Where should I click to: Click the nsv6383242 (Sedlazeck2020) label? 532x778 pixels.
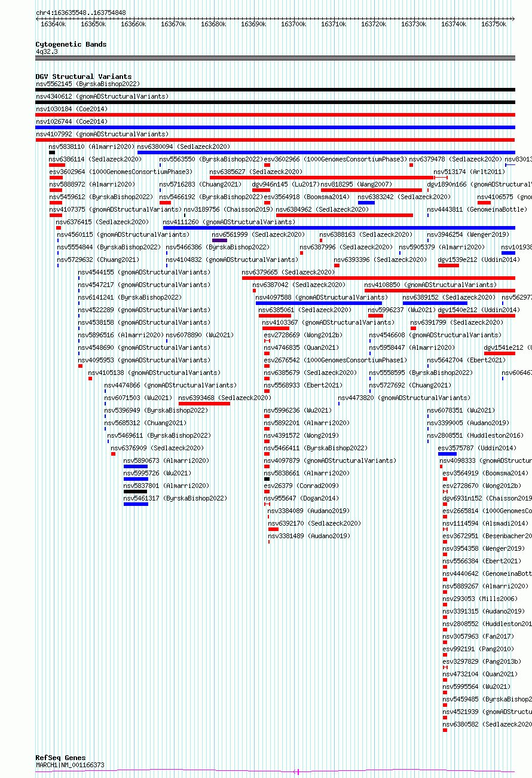(404, 197)
